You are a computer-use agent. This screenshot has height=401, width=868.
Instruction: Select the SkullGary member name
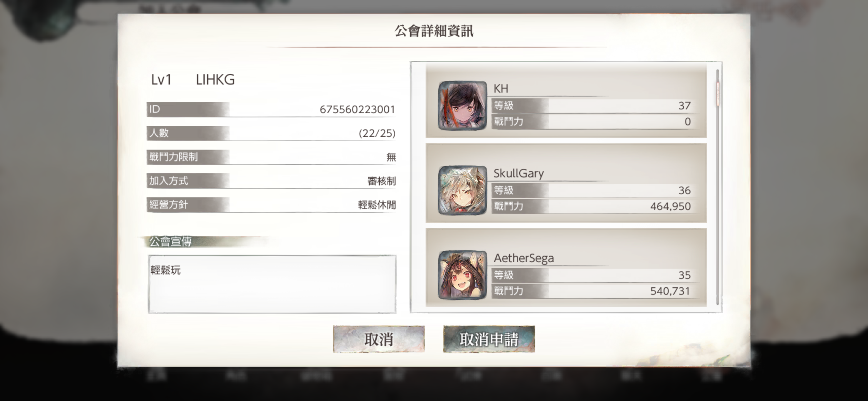(x=519, y=173)
